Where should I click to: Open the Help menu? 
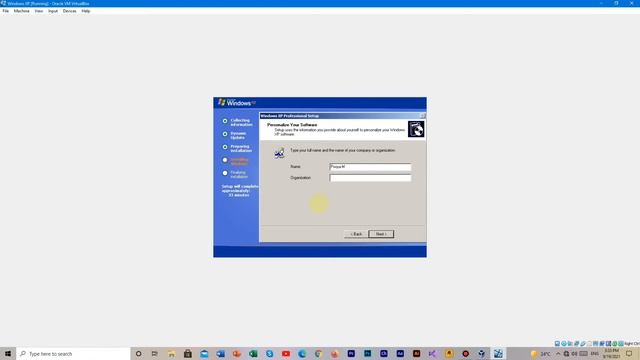coord(86,11)
